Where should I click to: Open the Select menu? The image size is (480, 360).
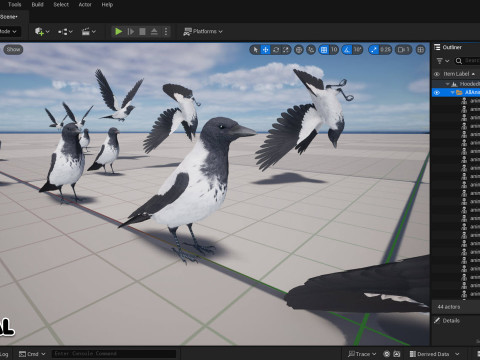coord(61,5)
